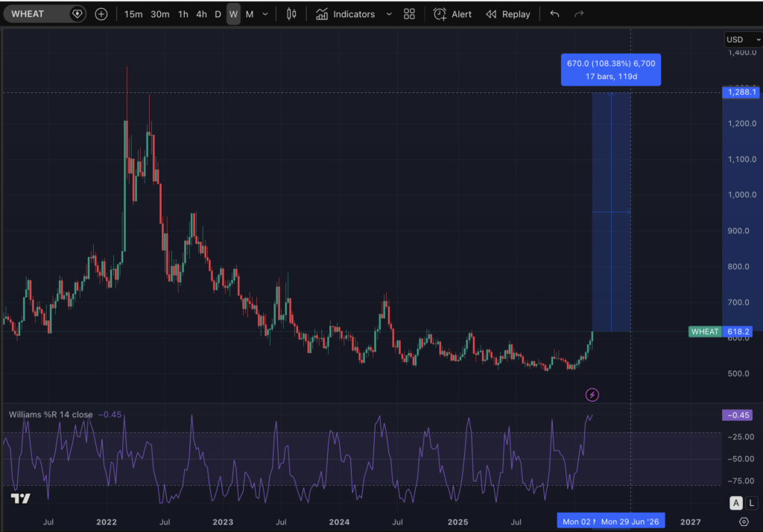Image resolution: width=763 pixels, height=532 pixels.
Task: Switch to the D daily timeframe
Action: [218, 14]
